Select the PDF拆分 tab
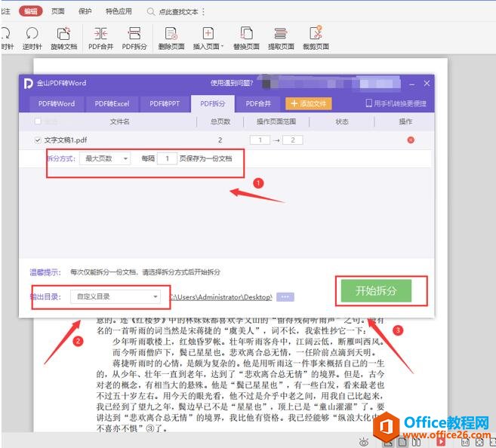Screen dimensions: 496x448 click(x=213, y=103)
